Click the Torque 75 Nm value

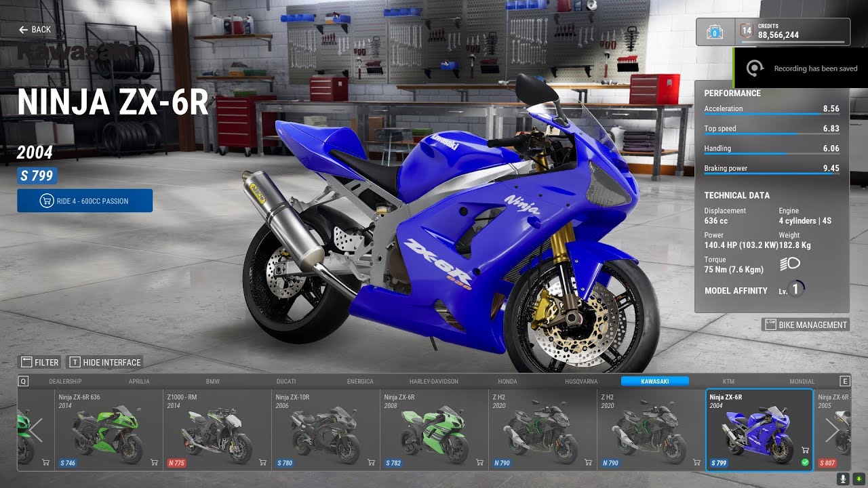734,270
